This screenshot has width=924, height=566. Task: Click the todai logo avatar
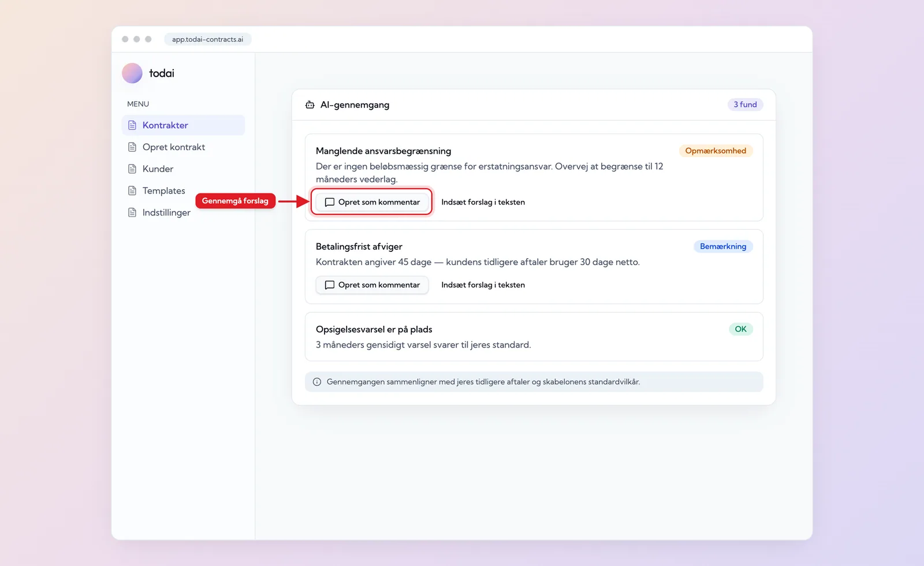tap(132, 73)
